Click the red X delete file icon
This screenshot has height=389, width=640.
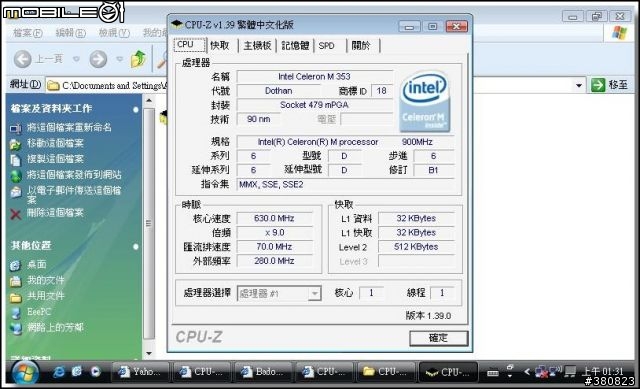click(x=16, y=214)
